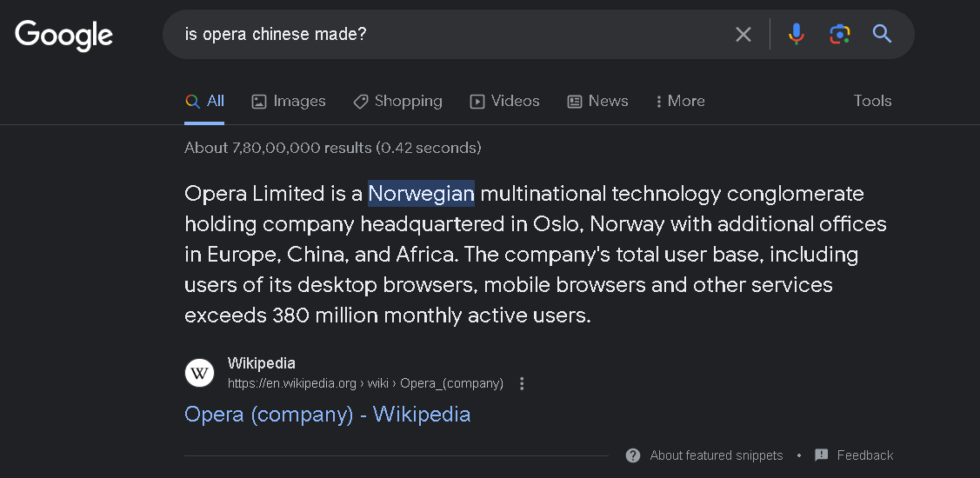
Task: Click the magnifying glass search button
Action: [882, 34]
